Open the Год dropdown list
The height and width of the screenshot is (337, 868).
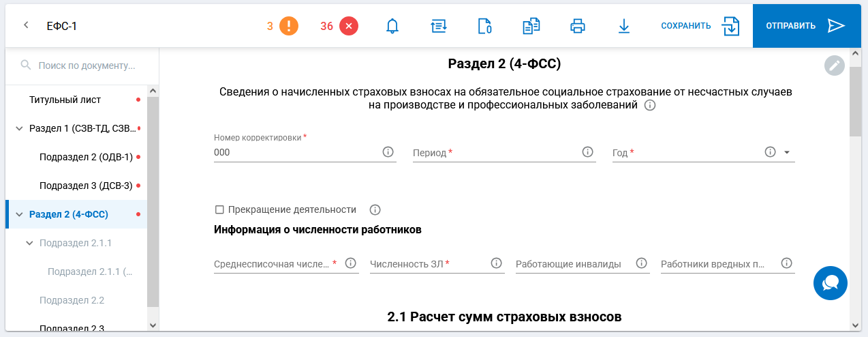[787, 153]
